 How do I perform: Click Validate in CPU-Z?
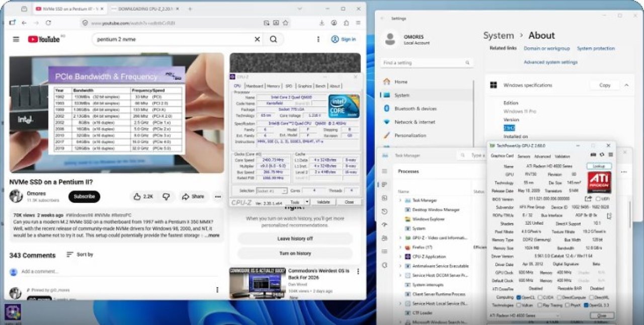(x=324, y=202)
